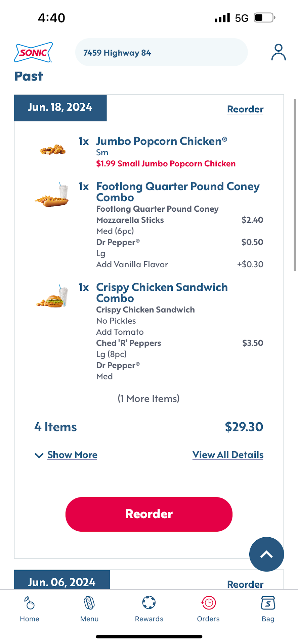This screenshot has height=644, width=298.
Task: Tap the Jumbo Popcorn Chicken thumbnail
Action: click(x=52, y=150)
